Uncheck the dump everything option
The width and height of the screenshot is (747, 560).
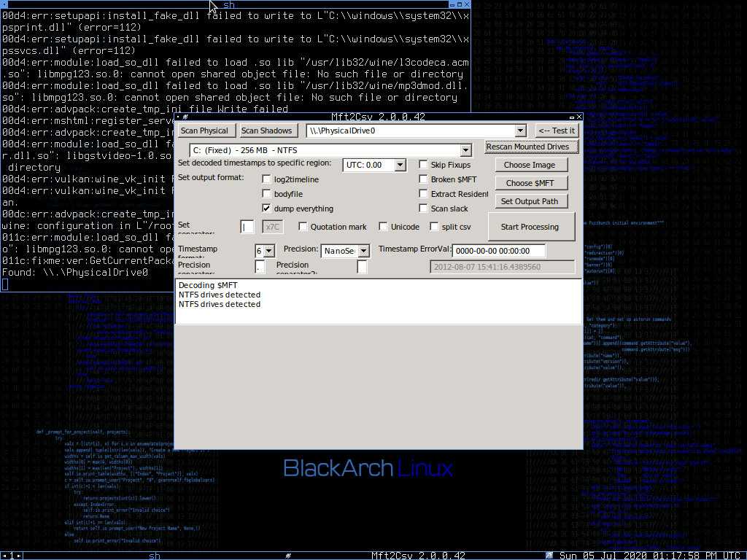[267, 209]
